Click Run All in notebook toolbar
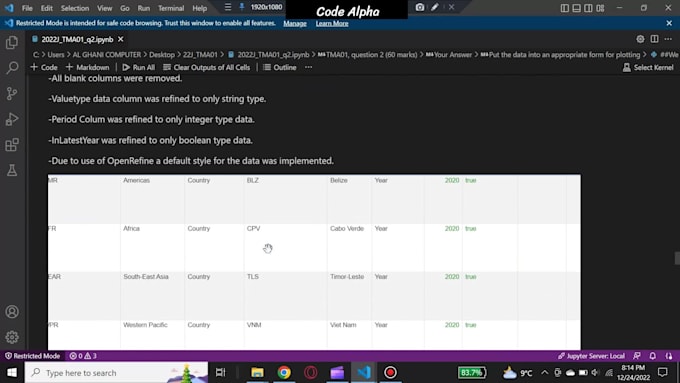The width and height of the screenshot is (680, 383). tap(138, 67)
